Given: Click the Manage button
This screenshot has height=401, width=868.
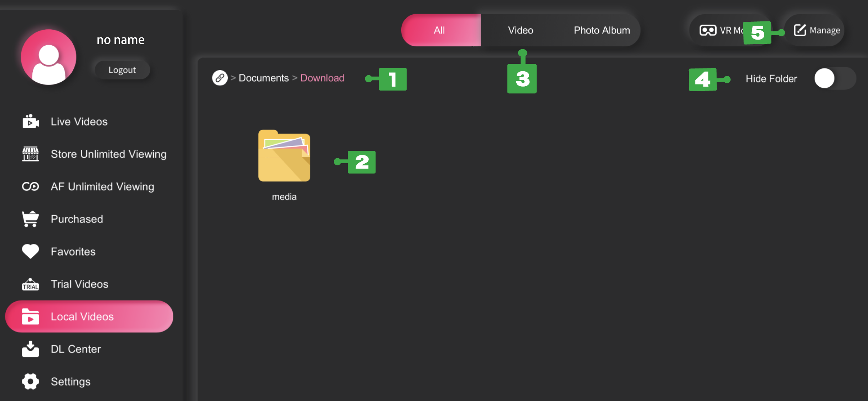Looking at the screenshot, I should click(817, 30).
